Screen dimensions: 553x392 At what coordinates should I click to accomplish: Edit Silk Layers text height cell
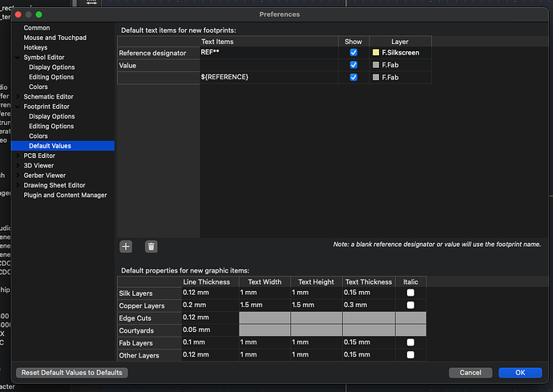click(x=317, y=293)
